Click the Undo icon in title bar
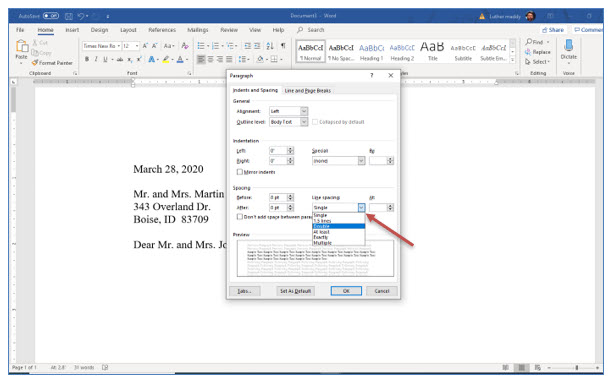610x380 pixels. pyautogui.click(x=81, y=16)
